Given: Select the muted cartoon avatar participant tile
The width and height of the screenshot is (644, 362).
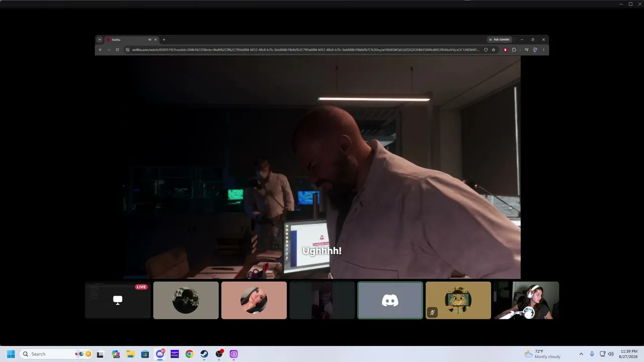Looking at the screenshot, I should click(x=458, y=300).
